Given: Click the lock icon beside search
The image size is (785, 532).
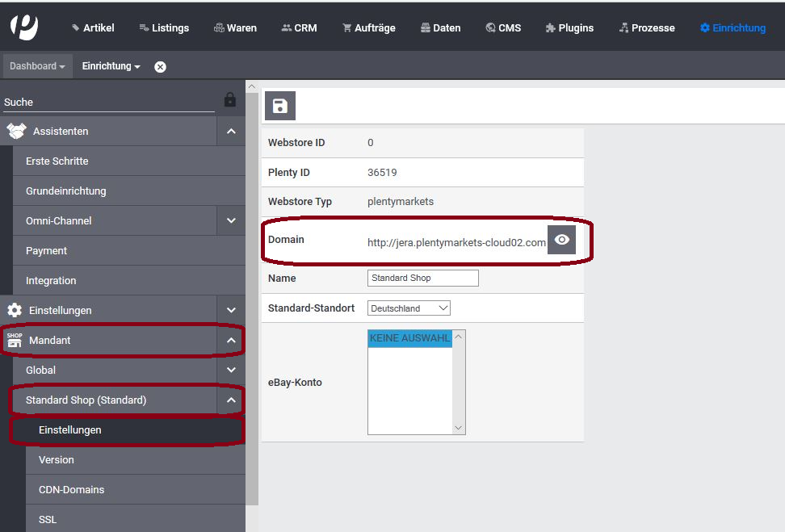Looking at the screenshot, I should [230, 100].
